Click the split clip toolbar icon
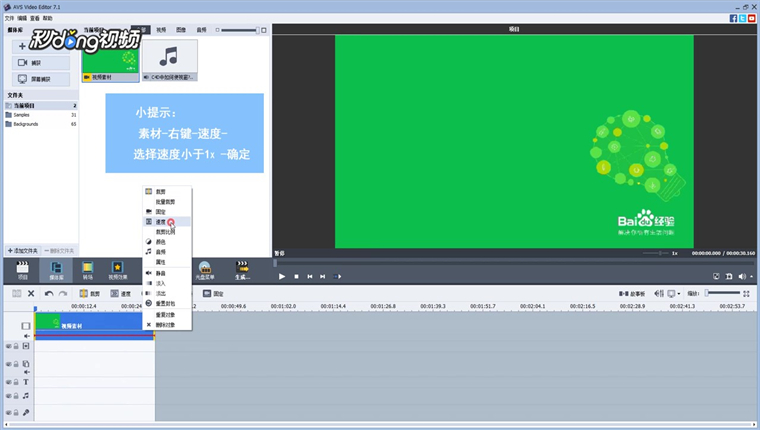The width and height of the screenshot is (760, 430). coord(16,293)
